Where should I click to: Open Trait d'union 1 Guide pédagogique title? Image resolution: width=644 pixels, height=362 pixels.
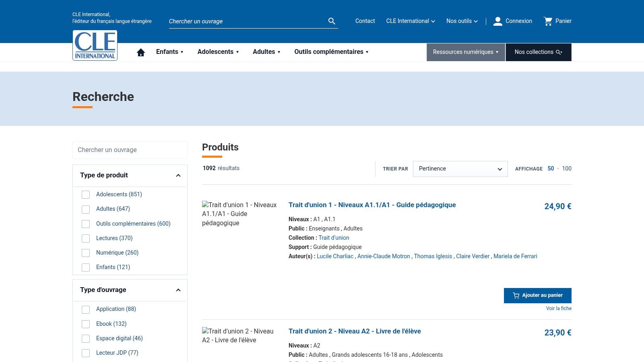tap(372, 205)
